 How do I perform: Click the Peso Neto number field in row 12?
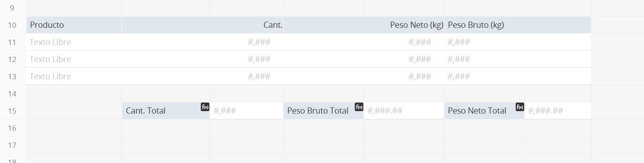pyautogui.click(x=364, y=59)
